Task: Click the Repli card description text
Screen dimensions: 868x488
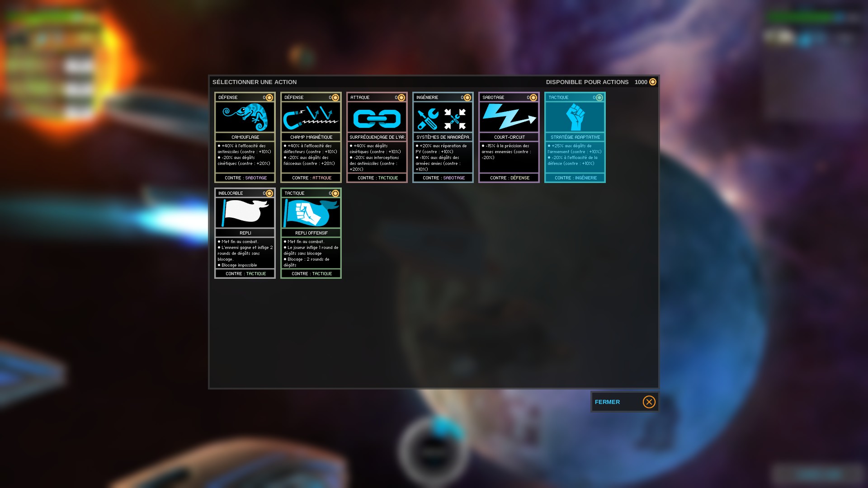Action: (x=245, y=253)
